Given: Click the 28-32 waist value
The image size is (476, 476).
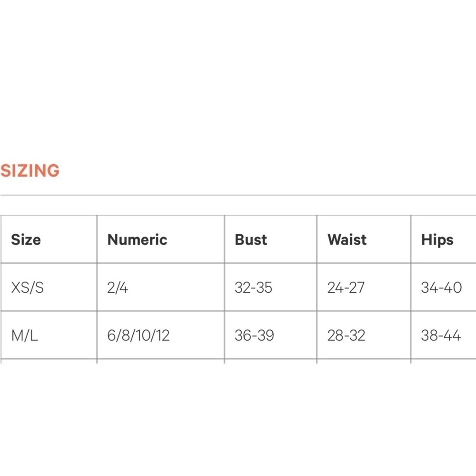Looking at the screenshot, I should click(x=347, y=336).
